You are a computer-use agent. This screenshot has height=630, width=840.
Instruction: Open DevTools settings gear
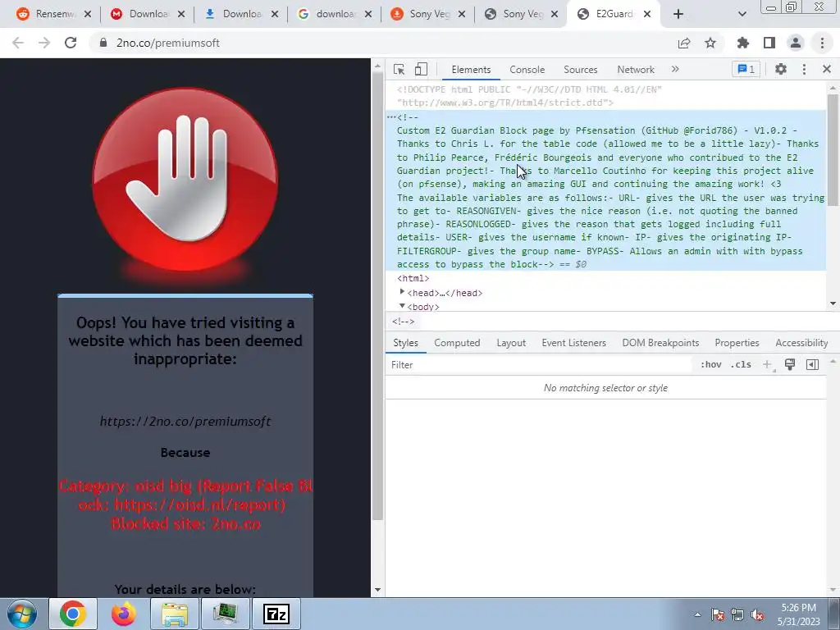click(781, 69)
